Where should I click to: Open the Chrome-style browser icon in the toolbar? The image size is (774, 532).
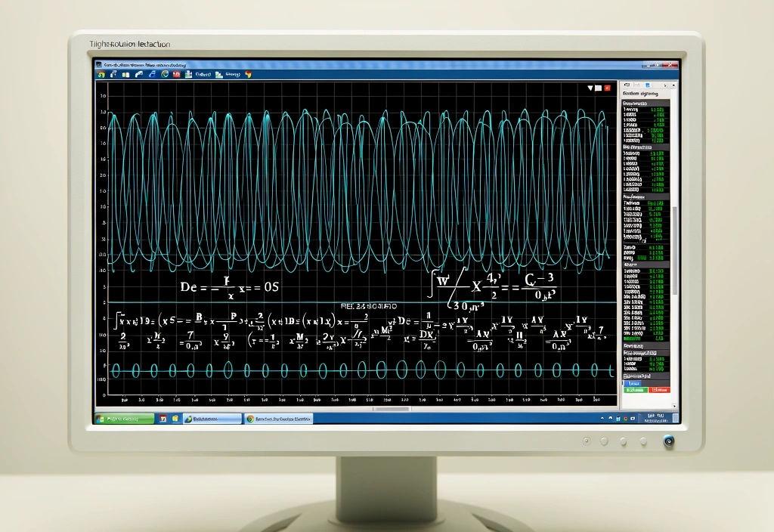coord(163,75)
